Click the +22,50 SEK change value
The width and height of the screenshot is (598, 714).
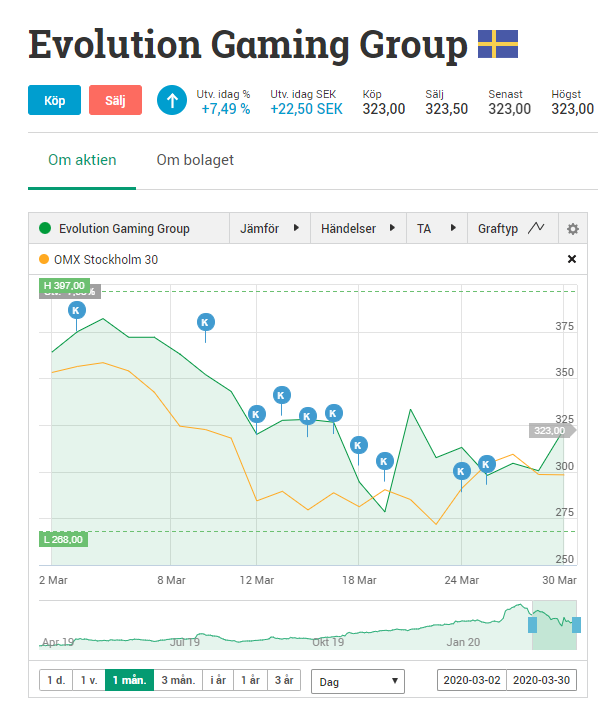307,109
